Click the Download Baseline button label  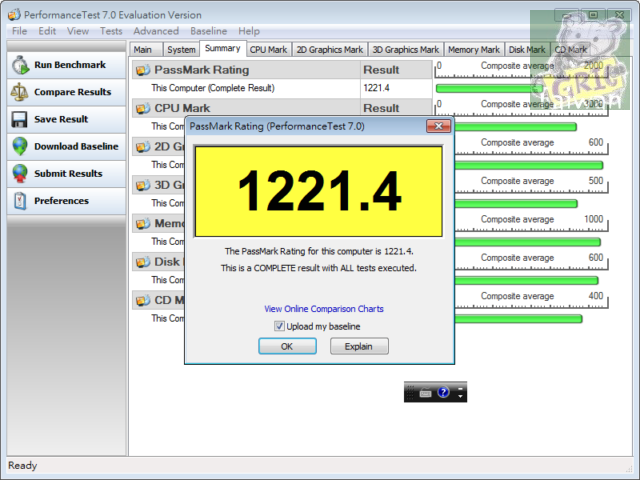point(76,146)
